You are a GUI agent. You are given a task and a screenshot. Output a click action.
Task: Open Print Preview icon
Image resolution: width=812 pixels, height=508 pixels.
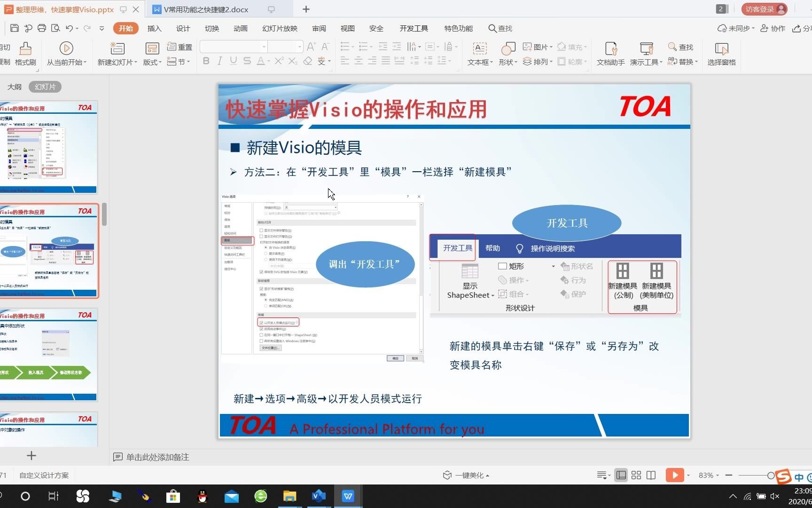click(55, 28)
